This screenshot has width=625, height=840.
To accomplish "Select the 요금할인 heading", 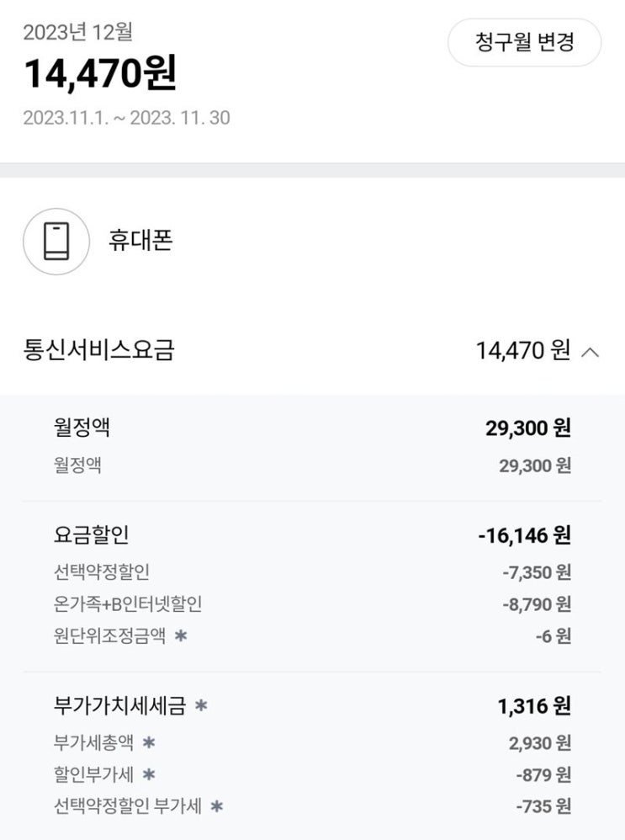I will 92,535.
